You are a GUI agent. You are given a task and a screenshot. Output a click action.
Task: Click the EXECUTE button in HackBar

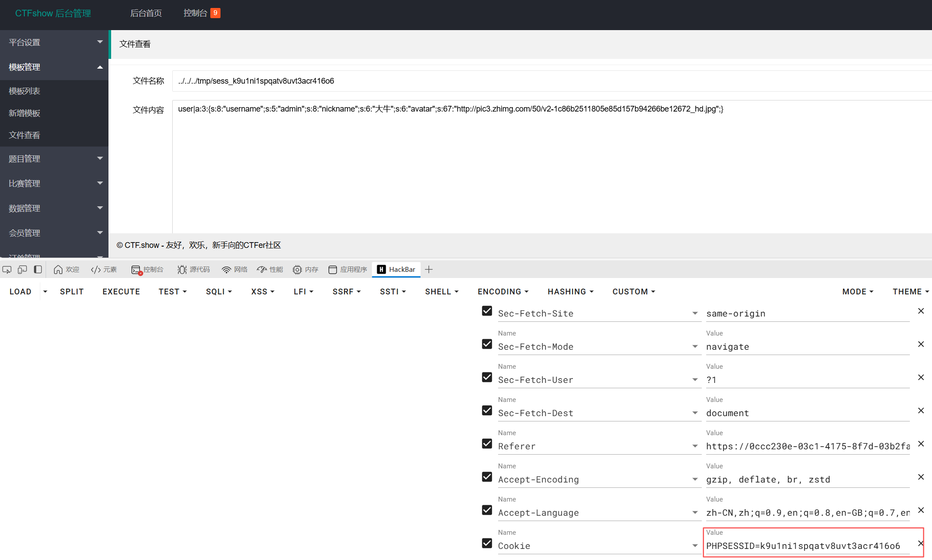(x=121, y=292)
